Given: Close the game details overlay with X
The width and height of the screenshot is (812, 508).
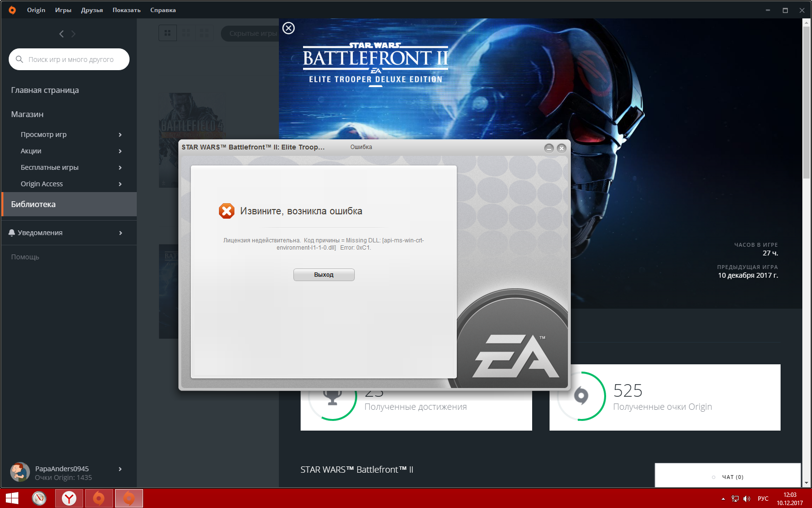Looking at the screenshot, I should pos(289,28).
